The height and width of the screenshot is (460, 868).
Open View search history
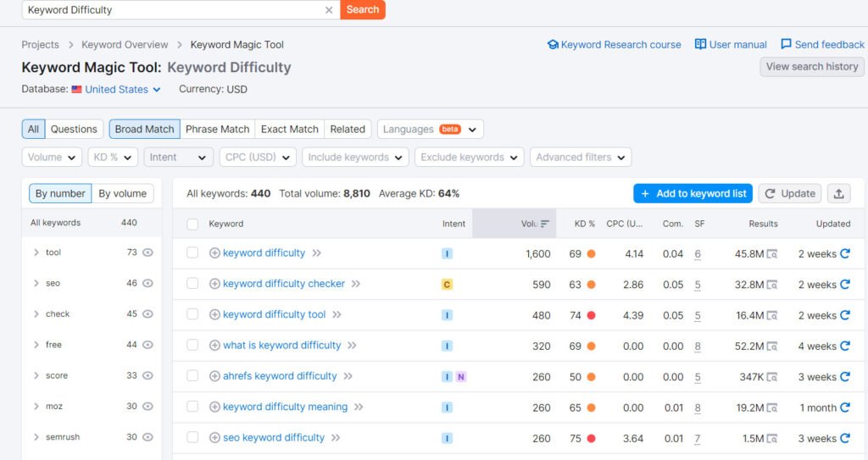(x=811, y=66)
